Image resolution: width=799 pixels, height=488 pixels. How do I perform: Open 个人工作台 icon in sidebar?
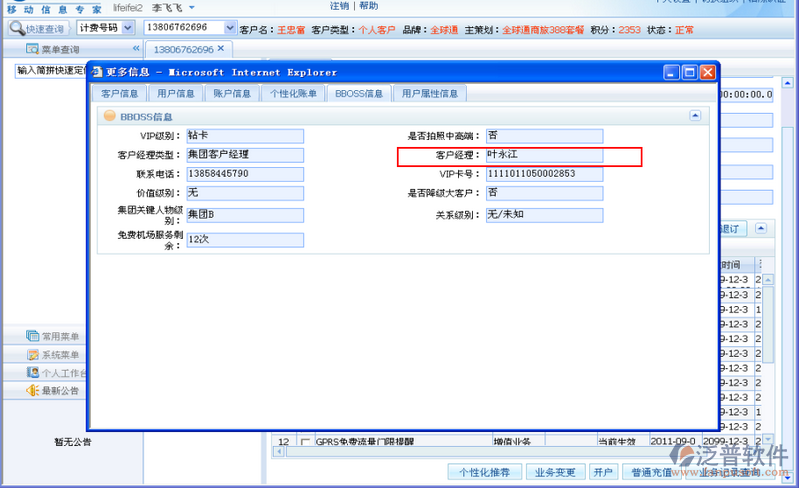pos(33,373)
